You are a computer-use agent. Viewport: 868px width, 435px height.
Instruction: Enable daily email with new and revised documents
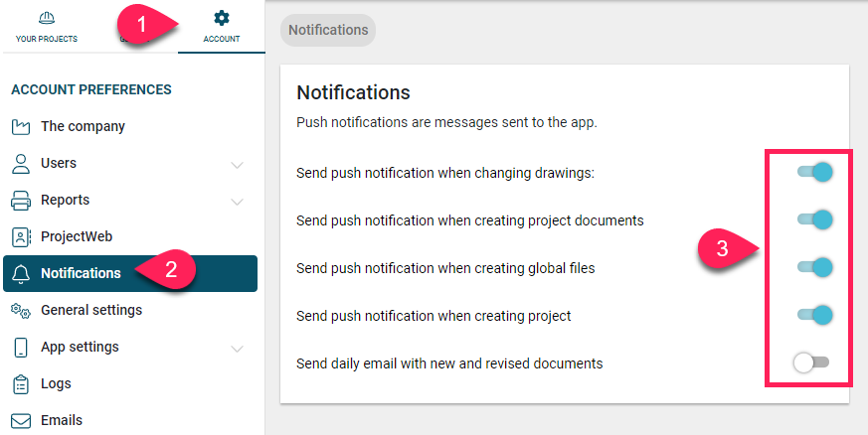(811, 362)
